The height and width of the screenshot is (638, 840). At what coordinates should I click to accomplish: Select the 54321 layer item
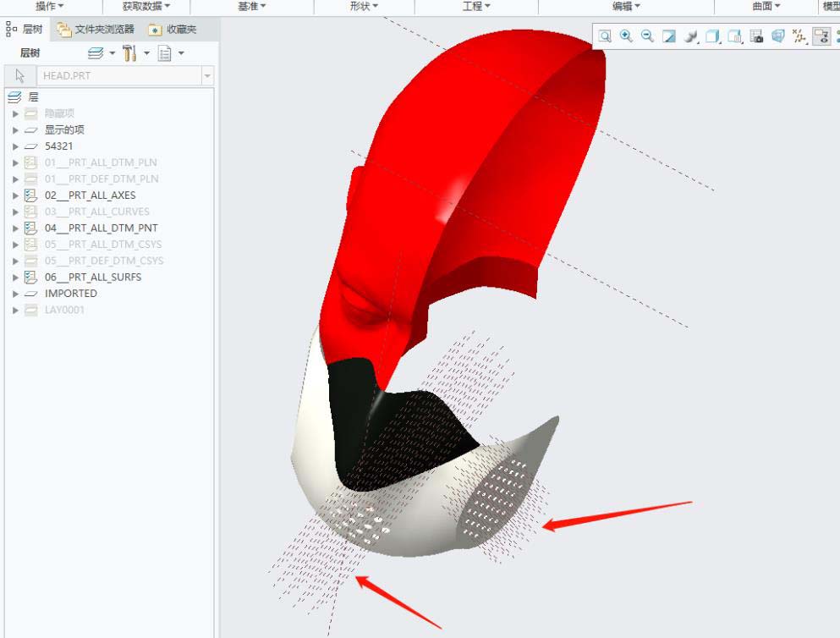click(x=58, y=146)
